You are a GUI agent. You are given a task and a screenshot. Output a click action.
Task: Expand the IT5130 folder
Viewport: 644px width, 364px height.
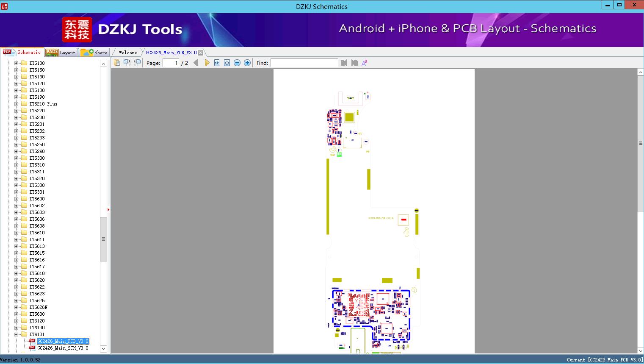coord(16,63)
